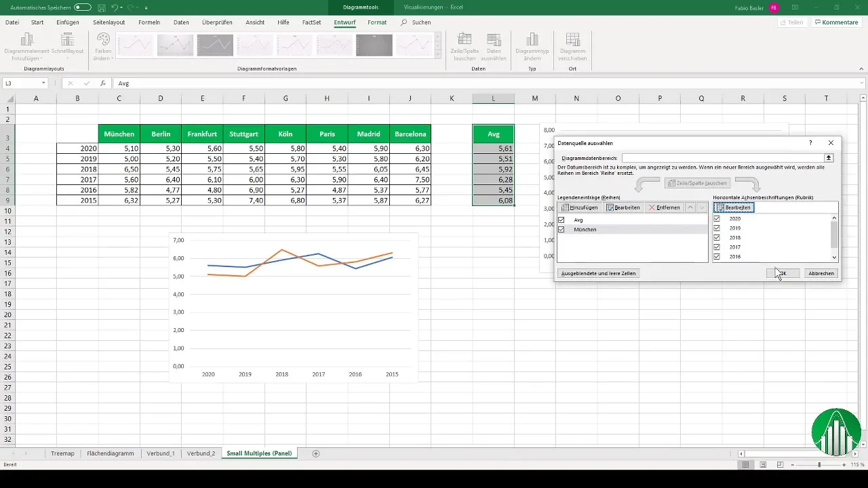Click Zeile/Spalte tauschen in the ribbon
Image resolution: width=868 pixels, height=488 pixels.
[x=465, y=45]
